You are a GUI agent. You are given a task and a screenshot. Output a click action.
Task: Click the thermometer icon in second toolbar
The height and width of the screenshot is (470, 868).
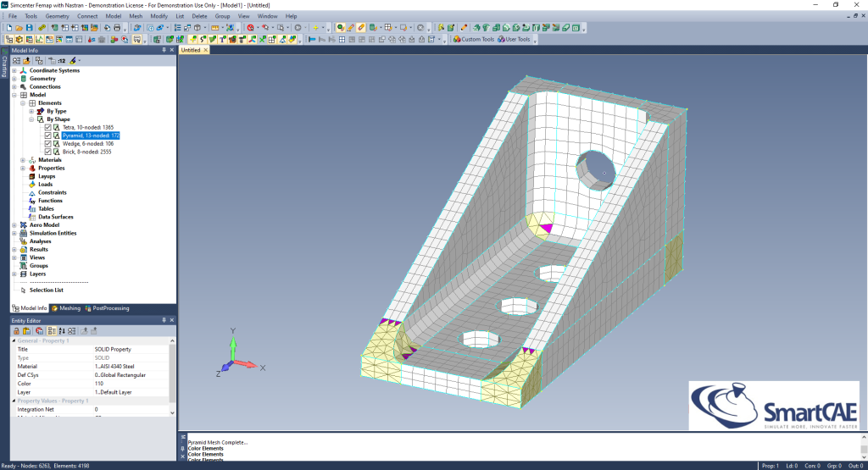coord(92,39)
